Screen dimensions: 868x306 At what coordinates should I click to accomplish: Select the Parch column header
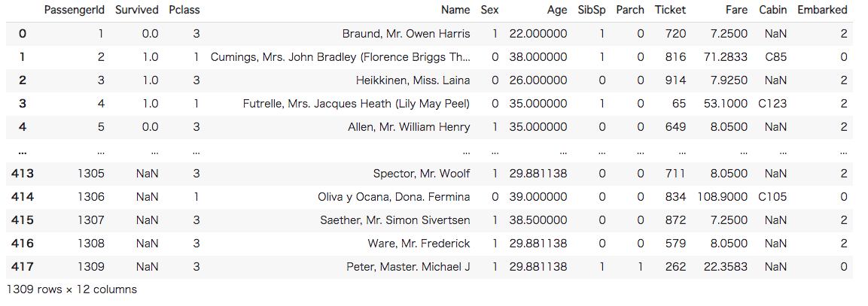[x=630, y=10]
